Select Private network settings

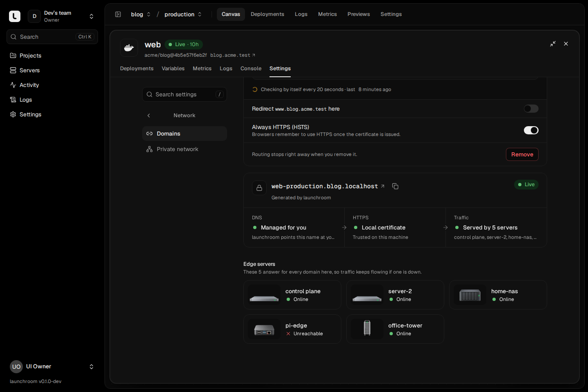pos(185,149)
